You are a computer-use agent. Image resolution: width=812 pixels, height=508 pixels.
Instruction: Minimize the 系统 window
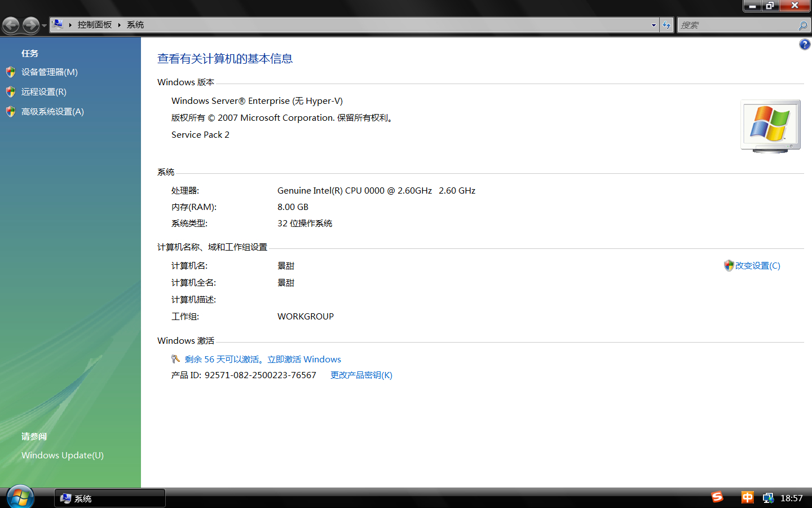tap(752, 6)
